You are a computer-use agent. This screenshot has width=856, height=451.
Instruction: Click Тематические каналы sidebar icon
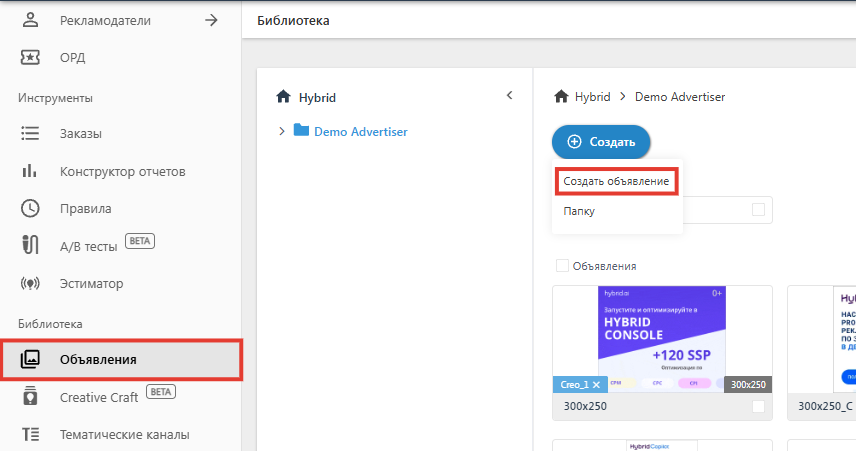coord(30,435)
